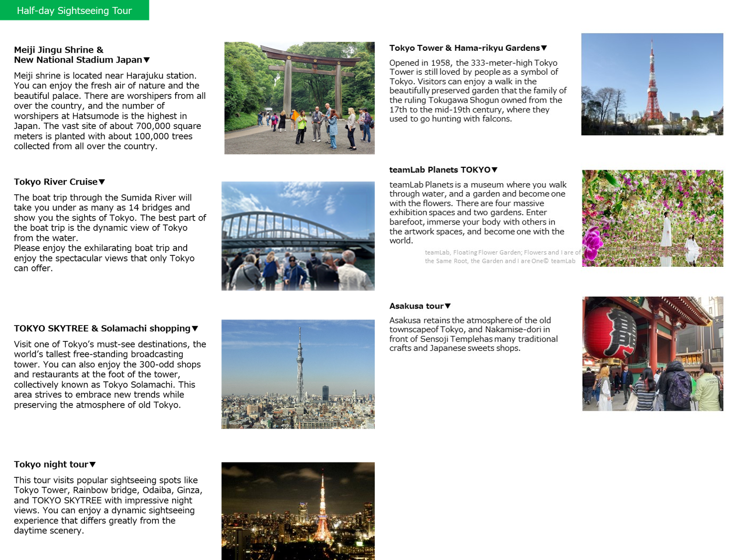
Task: Open the teamLab Planets TOKYO heading
Action: (440, 170)
